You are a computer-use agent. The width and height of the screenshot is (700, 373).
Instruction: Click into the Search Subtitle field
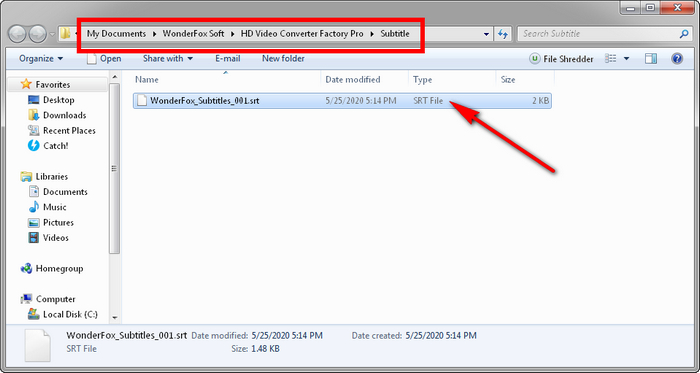click(598, 33)
